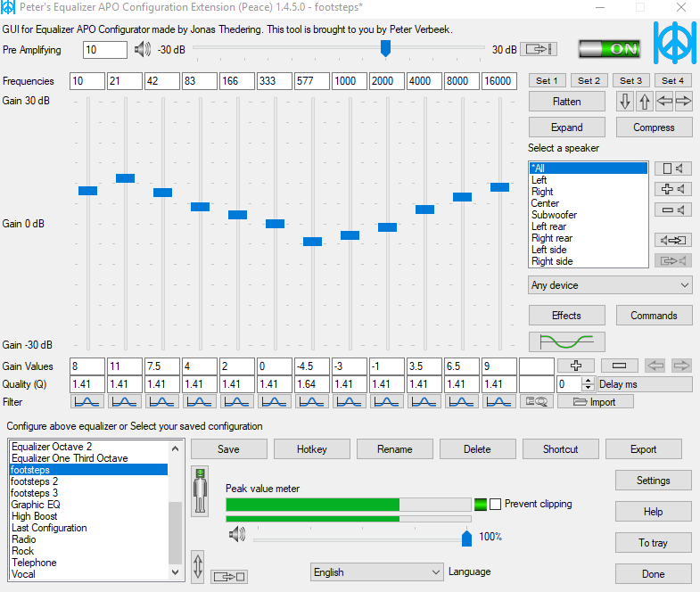
Task: Add a new slider with plus button
Action: click(576, 366)
